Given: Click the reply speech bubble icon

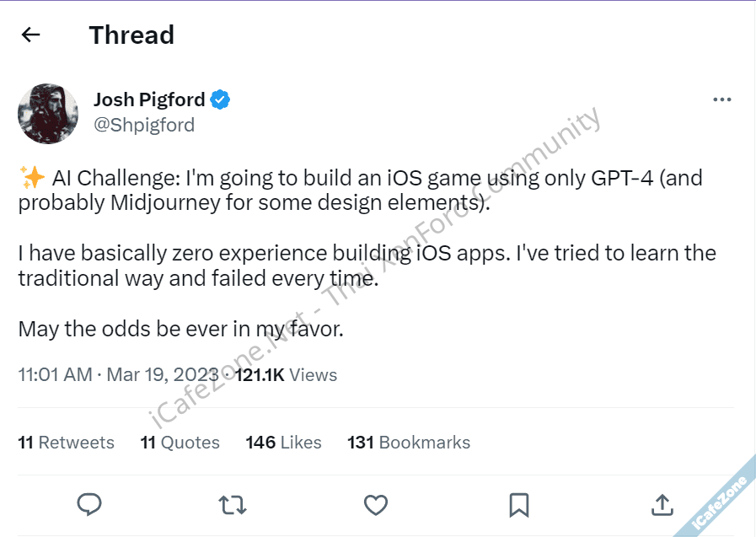Looking at the screenshot, I should click(x=89, y=504).
